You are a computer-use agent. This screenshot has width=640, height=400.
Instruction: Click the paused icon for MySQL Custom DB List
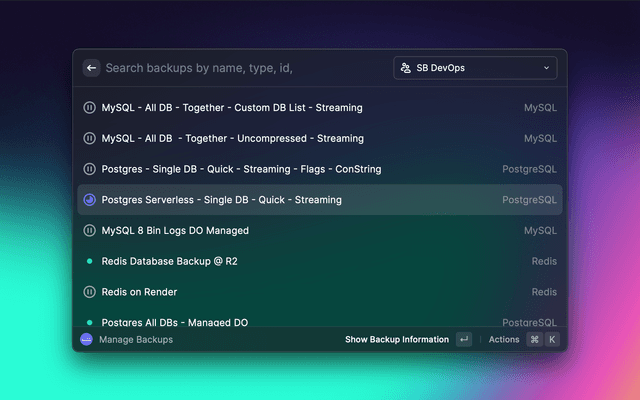coord(89,107)
